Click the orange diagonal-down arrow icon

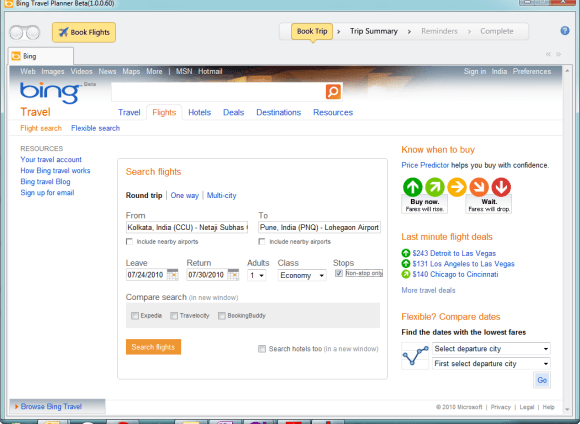(479, 187)
